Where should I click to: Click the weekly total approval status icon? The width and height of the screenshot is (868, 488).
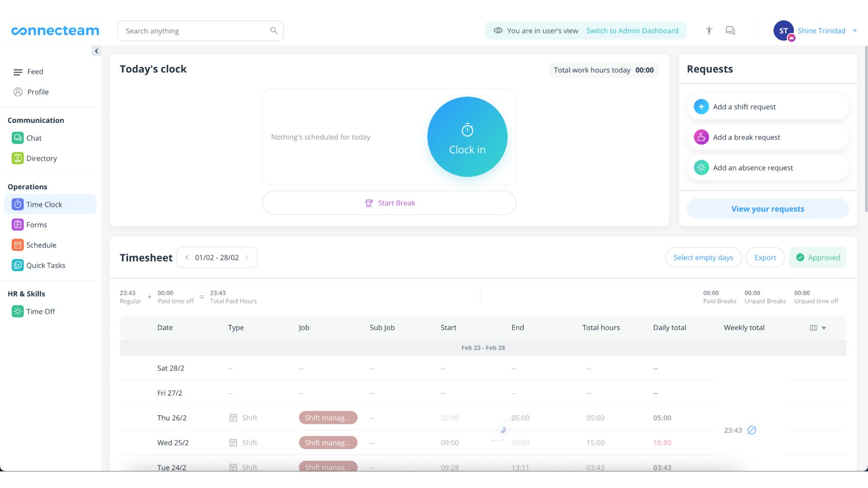(752, 430)
